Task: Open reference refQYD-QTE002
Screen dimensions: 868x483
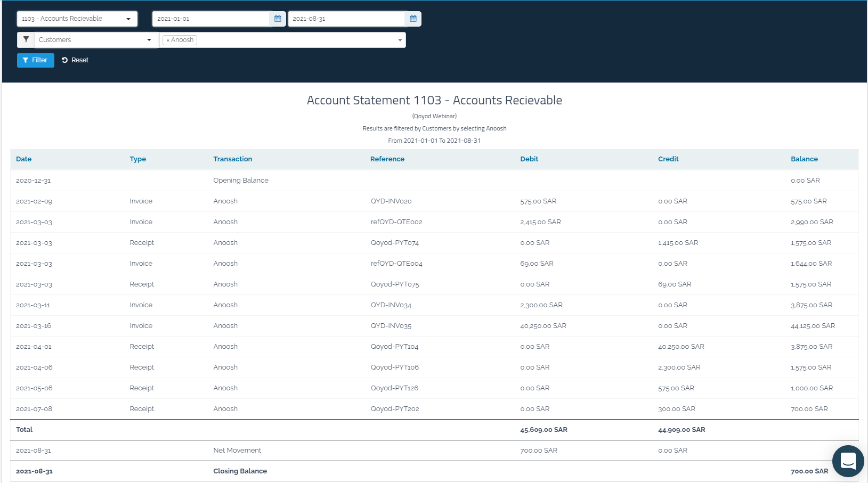Action: [x=396, y=222]
